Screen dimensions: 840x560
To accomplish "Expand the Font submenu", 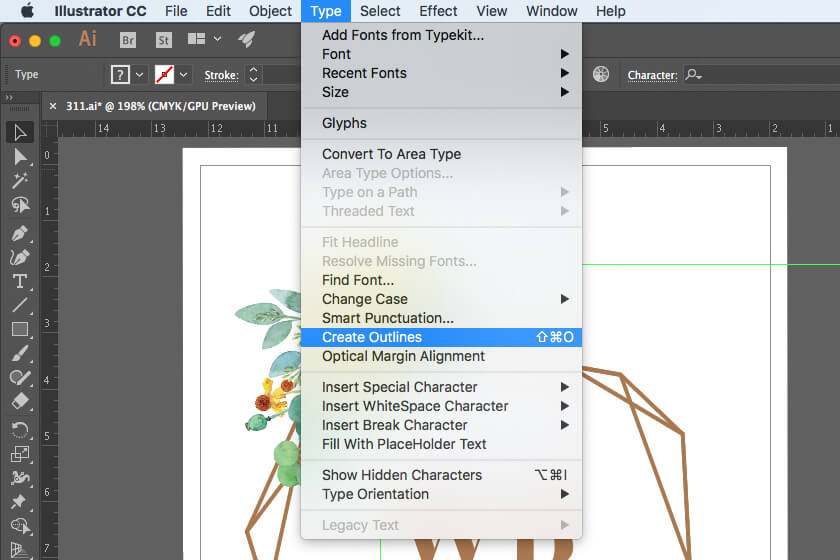I will [441, 54].
